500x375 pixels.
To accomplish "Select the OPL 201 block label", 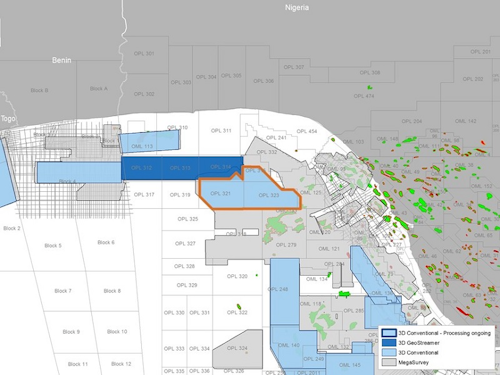I will click(480, 52).
